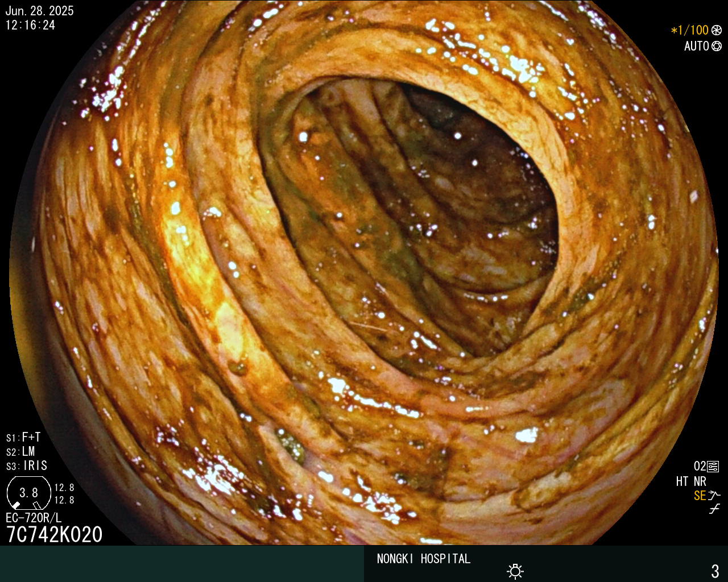Screen dimensions: 728x582
Task: Click the "NONGKI HOSPITAL" name label
Action: (424, 559)
